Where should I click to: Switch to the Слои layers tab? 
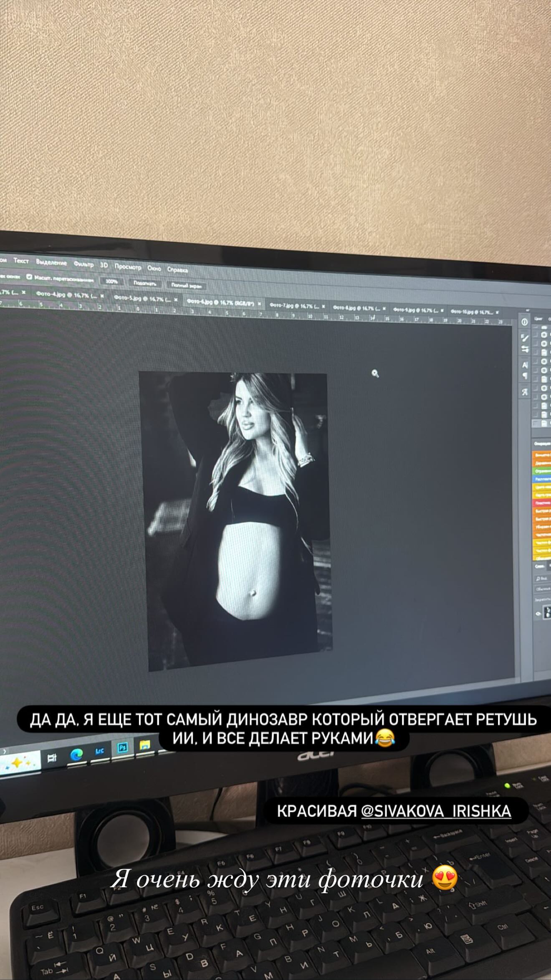click(539, 566)
